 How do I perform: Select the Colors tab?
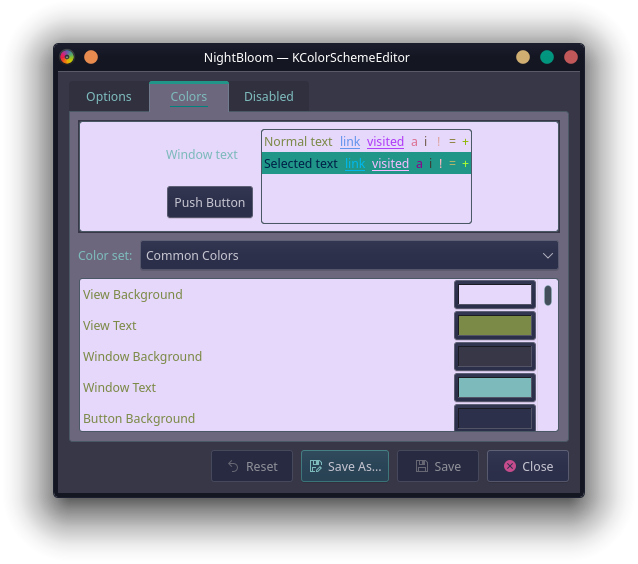pyautogui.click(x=189, y=96)
